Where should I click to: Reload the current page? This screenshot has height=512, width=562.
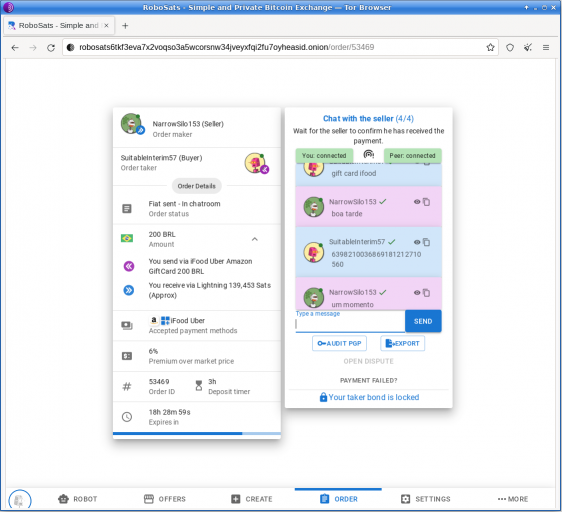pos(51,47)
